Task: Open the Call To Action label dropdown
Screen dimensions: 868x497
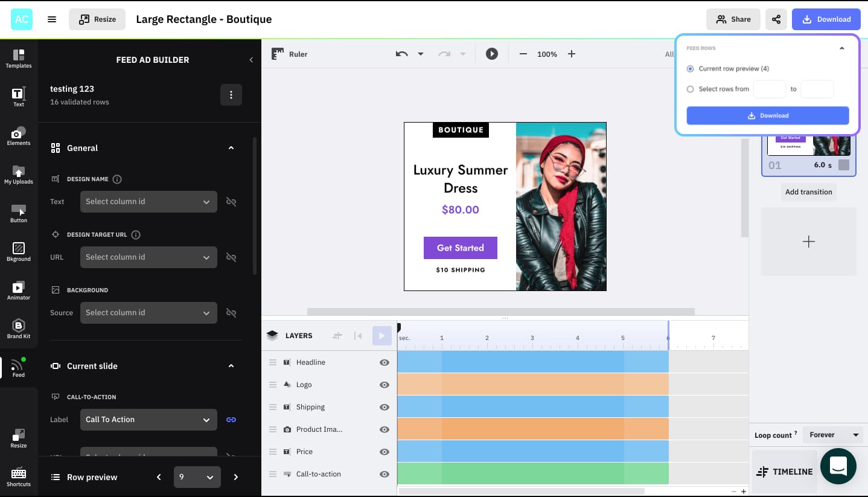Action: [x=148, y=419]
